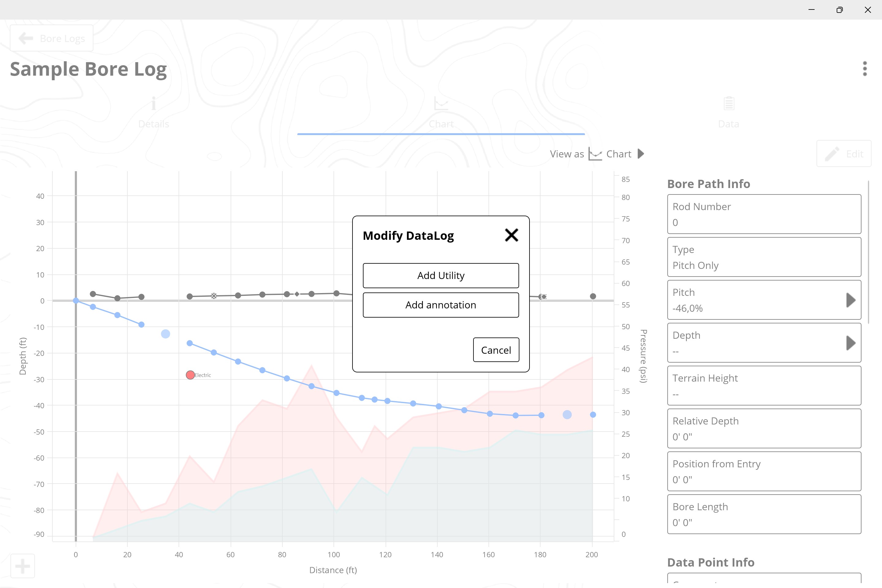Select the last blue bore point at 200 ft
882x588 pixels.
(x=593, y=415)
